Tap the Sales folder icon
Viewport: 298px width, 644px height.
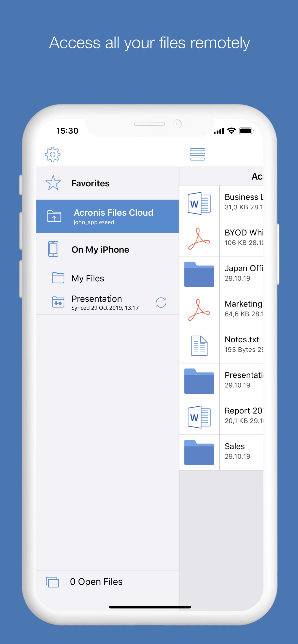click(199, 452)
